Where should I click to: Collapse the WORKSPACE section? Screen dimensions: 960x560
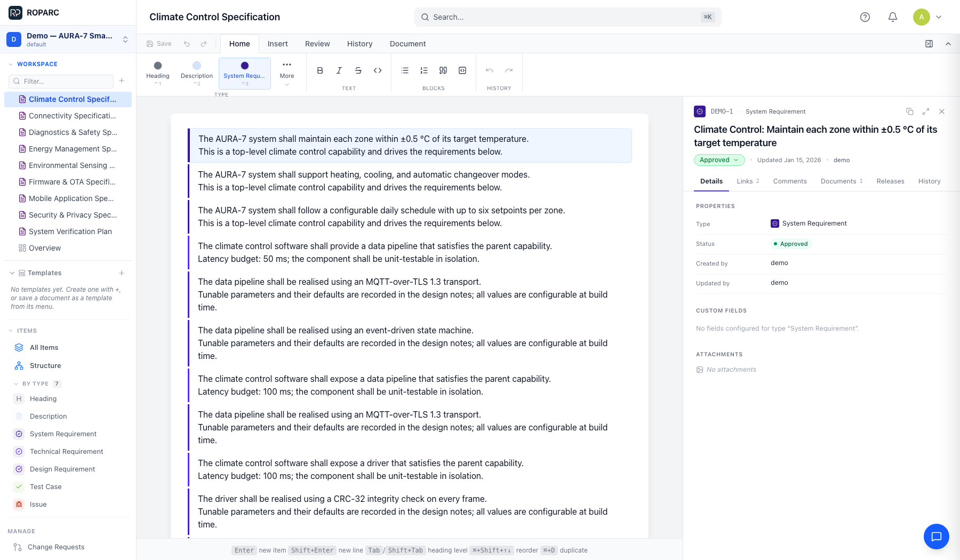(x=11, y=64)
